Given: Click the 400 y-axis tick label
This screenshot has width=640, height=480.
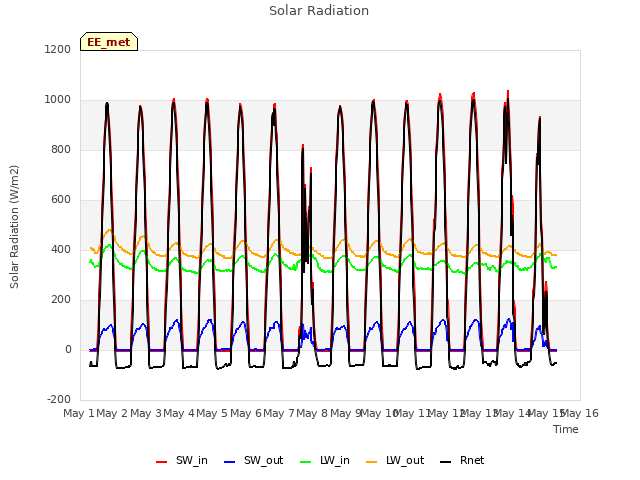Looking at the screenshot, I should click(61, 250).
